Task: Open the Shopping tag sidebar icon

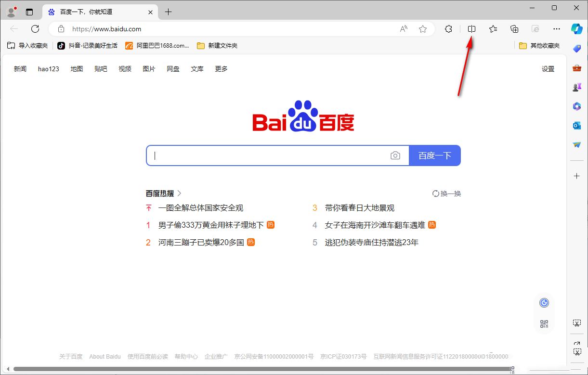Action: pos(577,49)
